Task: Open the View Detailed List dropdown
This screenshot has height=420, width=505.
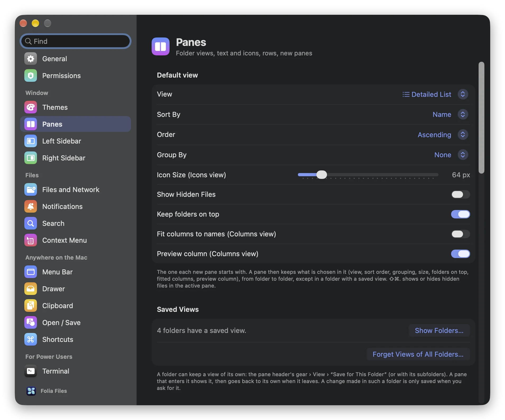Action: pos(435,94)
